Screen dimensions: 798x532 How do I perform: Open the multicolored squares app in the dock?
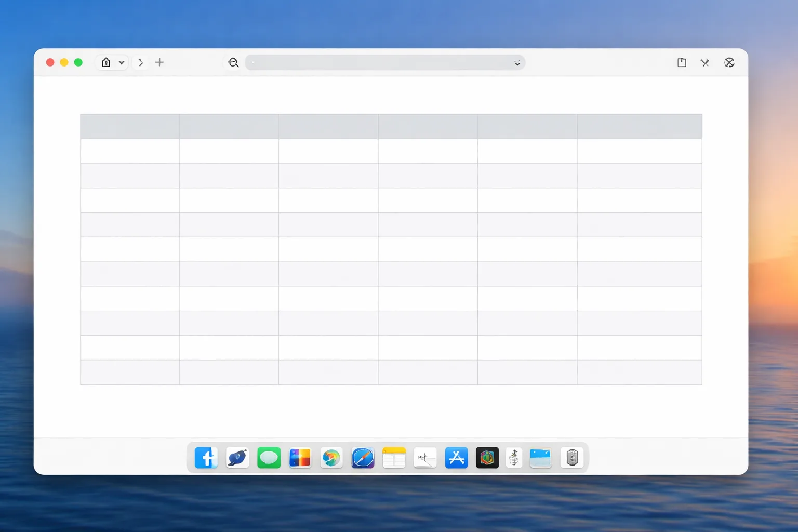[x=300, y=458]
